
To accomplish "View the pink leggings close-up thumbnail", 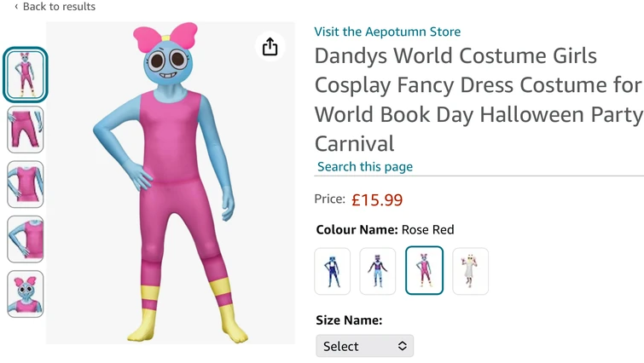I will [x=26, y=130].
